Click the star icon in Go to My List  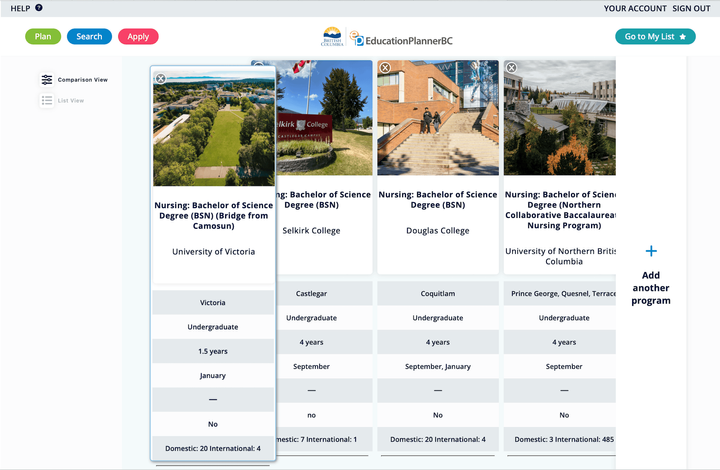point(683,37)
